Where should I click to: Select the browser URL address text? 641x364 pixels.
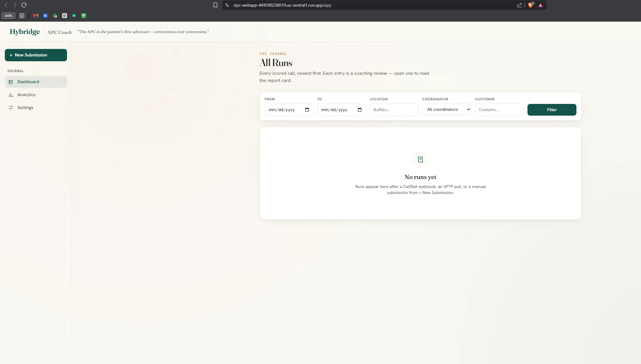[282, 5]
